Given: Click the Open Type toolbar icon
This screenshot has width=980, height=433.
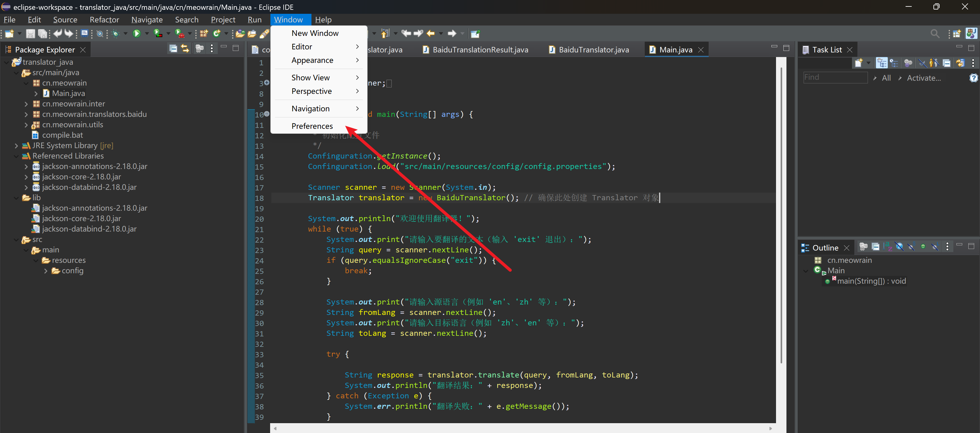Looking at the screenshot, I should (x=240, y=34).
